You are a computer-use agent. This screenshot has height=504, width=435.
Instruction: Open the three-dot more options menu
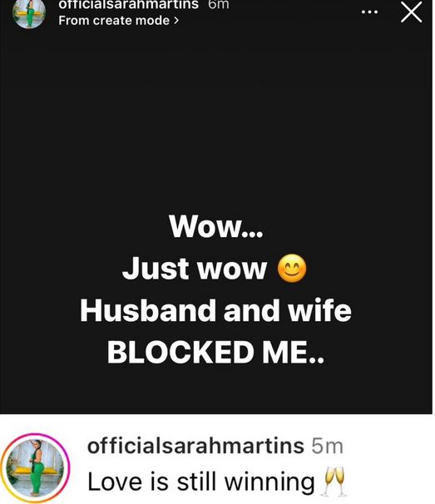tap(369, 12)
